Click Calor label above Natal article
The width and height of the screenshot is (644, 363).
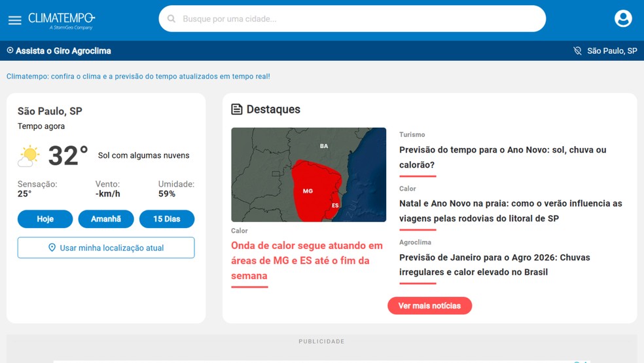tap(408, 189)
